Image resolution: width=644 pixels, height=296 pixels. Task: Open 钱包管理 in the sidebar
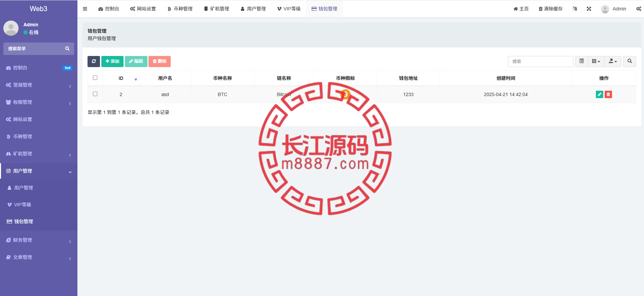(x=39, y=221)
